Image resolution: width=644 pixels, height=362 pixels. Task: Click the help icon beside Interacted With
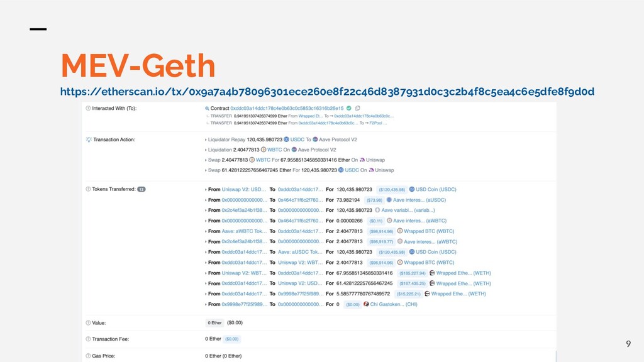pyautogui.click(x=88, y=108)
